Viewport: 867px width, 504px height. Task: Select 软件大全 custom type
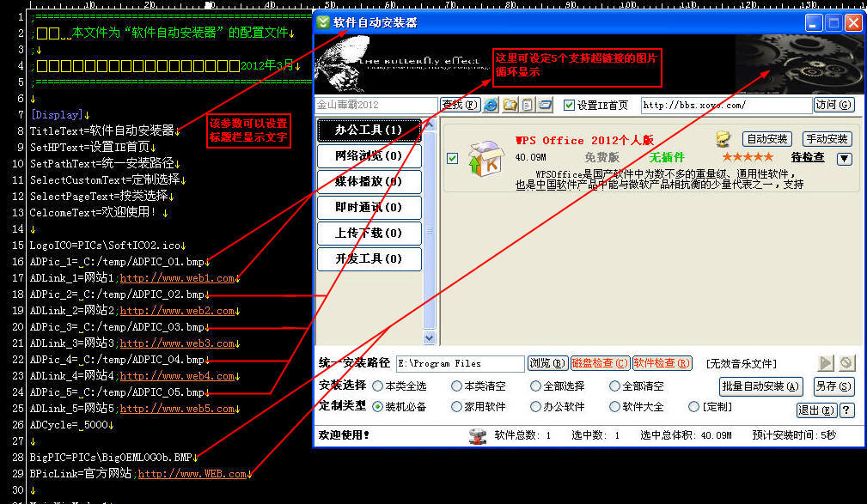(x=615, y=407)
